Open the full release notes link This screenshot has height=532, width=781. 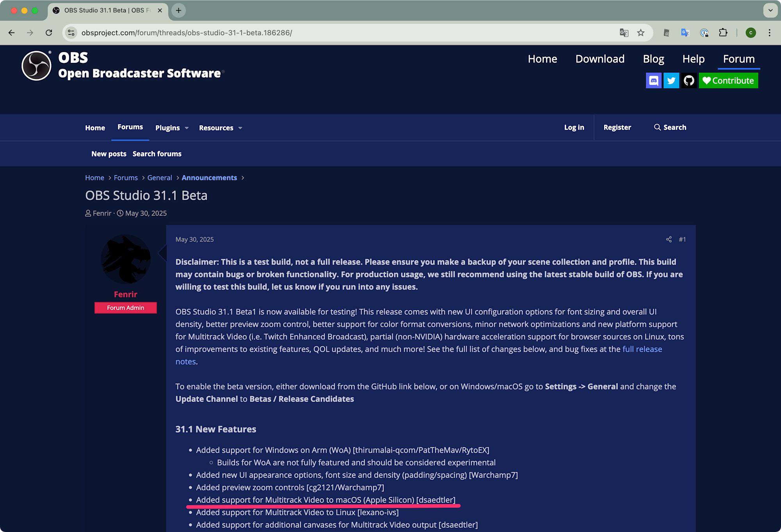pos(642,349)
